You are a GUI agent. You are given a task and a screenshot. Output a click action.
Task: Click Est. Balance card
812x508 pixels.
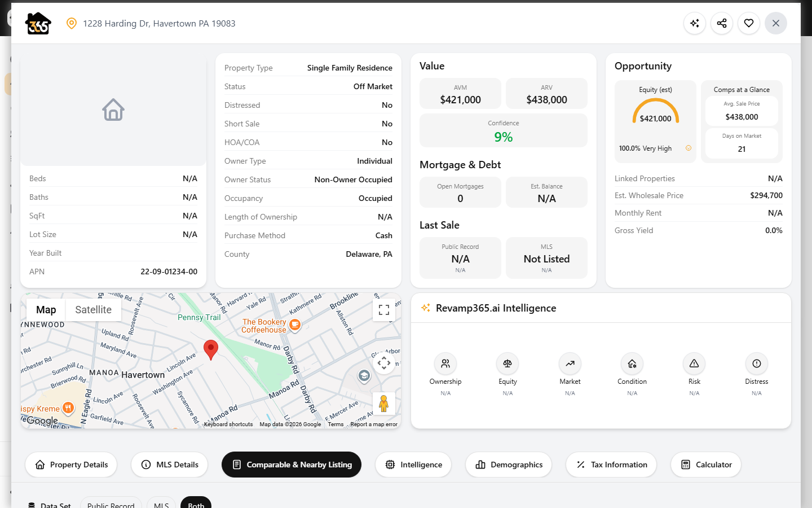tap(546, 192)
